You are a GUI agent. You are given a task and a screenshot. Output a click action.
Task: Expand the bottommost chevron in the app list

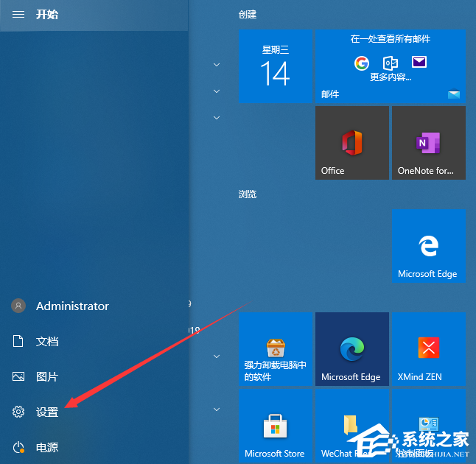(217, 409)
